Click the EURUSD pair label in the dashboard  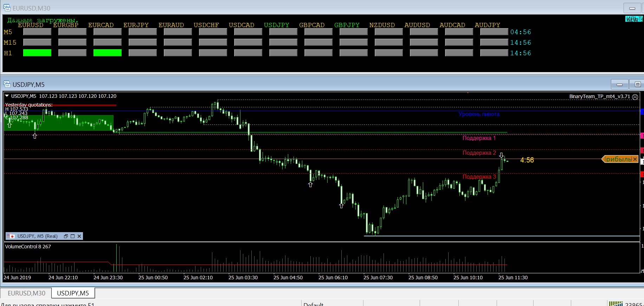click(31, 25)
